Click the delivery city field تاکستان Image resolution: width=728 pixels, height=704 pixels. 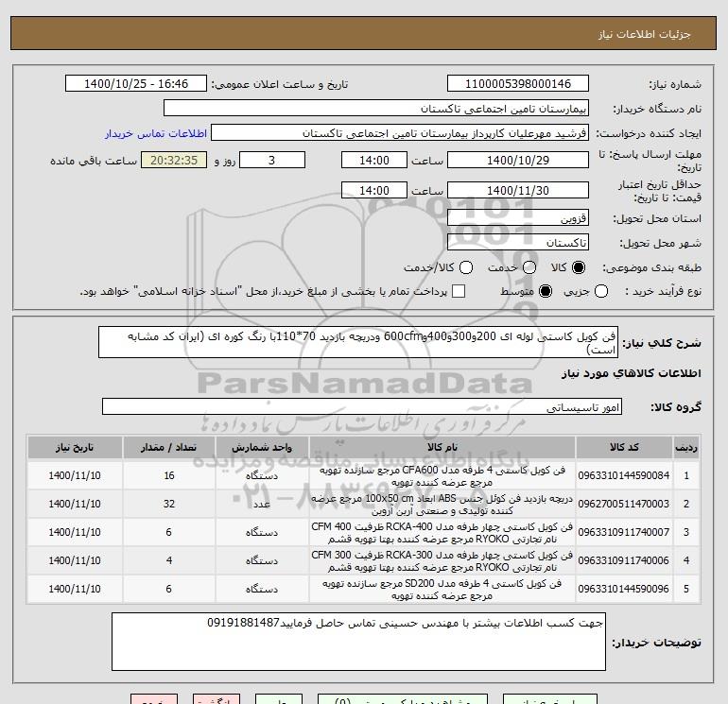coord(518,243)
